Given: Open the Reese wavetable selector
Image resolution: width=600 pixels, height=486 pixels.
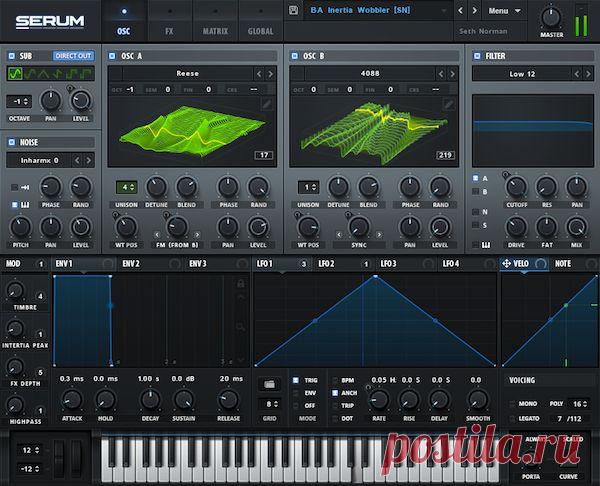Looking at the screenshot, I should coord(188,73).
